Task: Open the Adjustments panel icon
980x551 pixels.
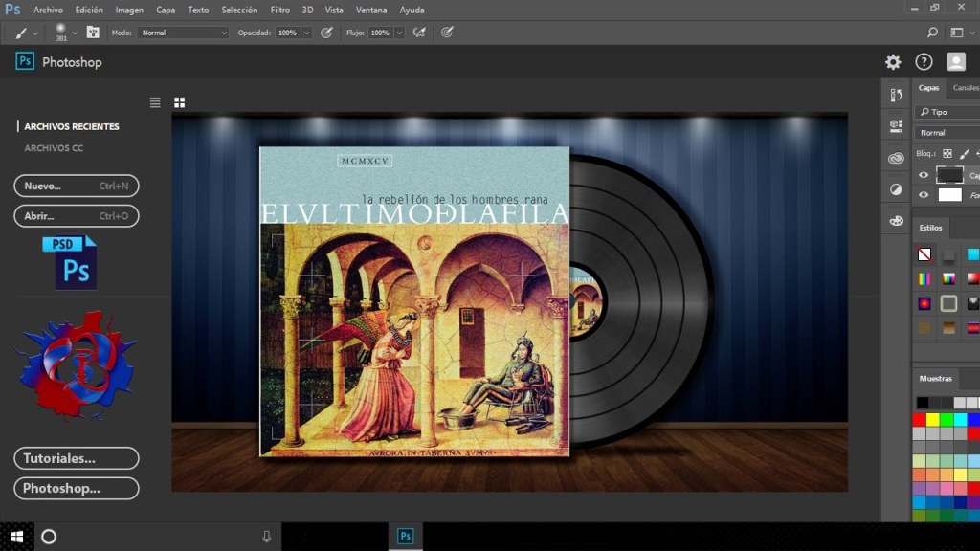Action: click(896, 189)
